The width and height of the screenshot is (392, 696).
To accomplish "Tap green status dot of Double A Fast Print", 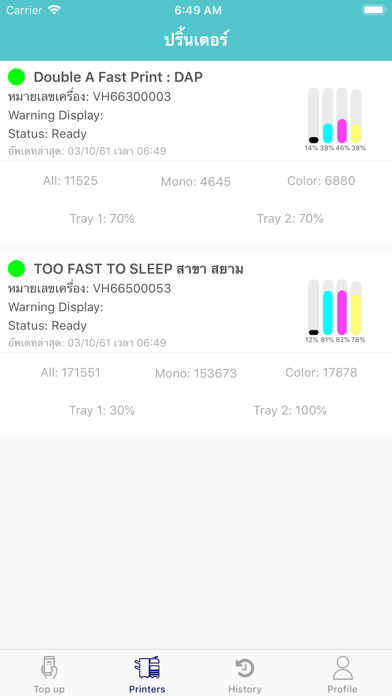I will point(16,77).
